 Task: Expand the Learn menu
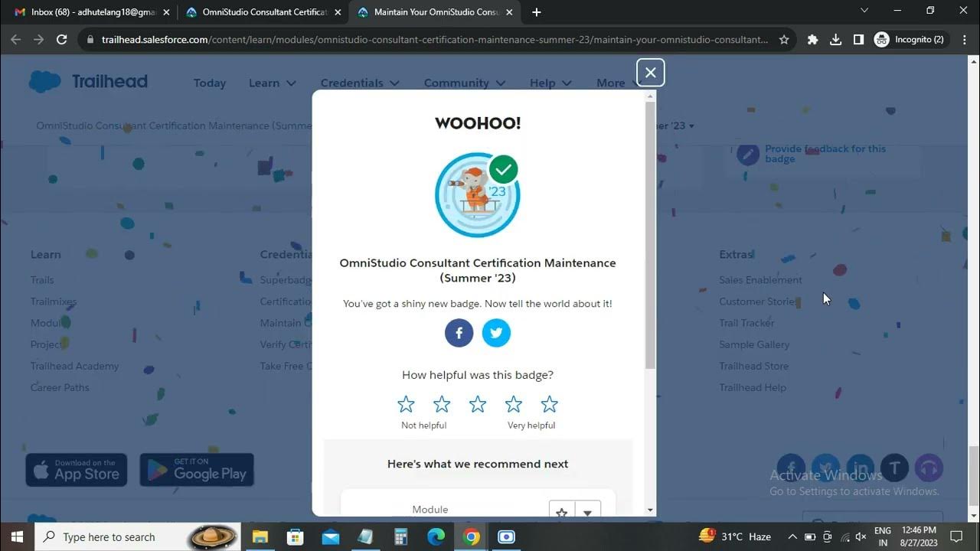[x=273, y=83]
